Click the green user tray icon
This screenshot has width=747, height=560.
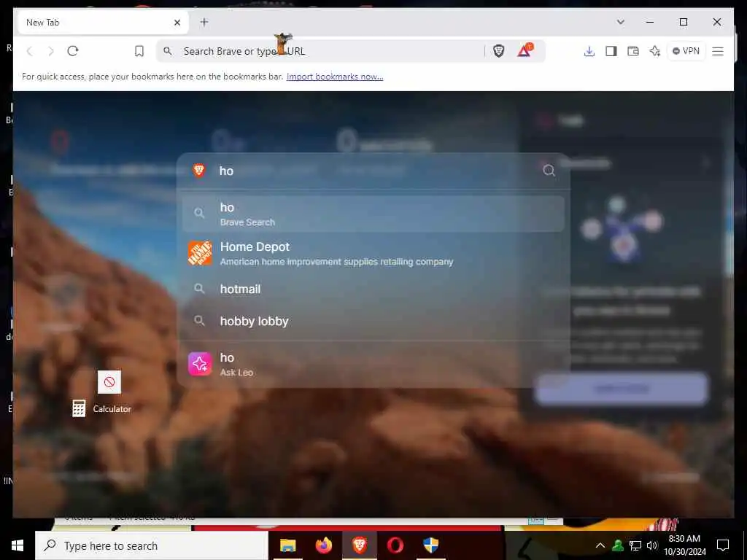[618, 545]
